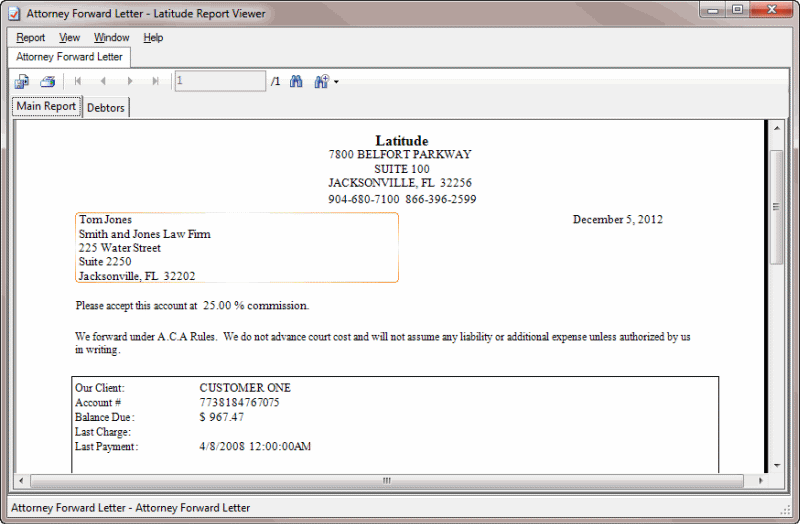This screenshot has height=524, width=800.
Task: Go to first page arrow icon
Action: pyautogui.click(x=78, y=81)
